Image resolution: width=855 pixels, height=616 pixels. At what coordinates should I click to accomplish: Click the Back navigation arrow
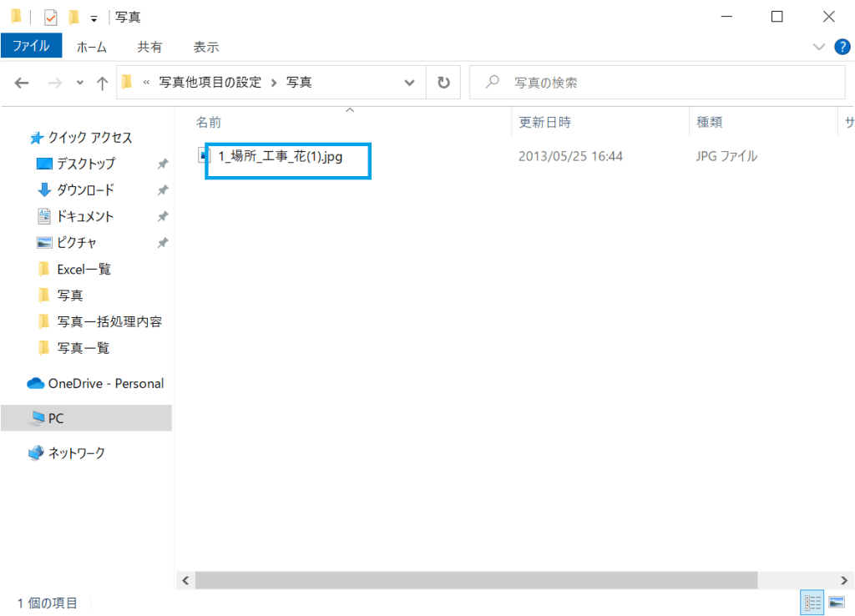pyautogui.click(x=22, y=83)
